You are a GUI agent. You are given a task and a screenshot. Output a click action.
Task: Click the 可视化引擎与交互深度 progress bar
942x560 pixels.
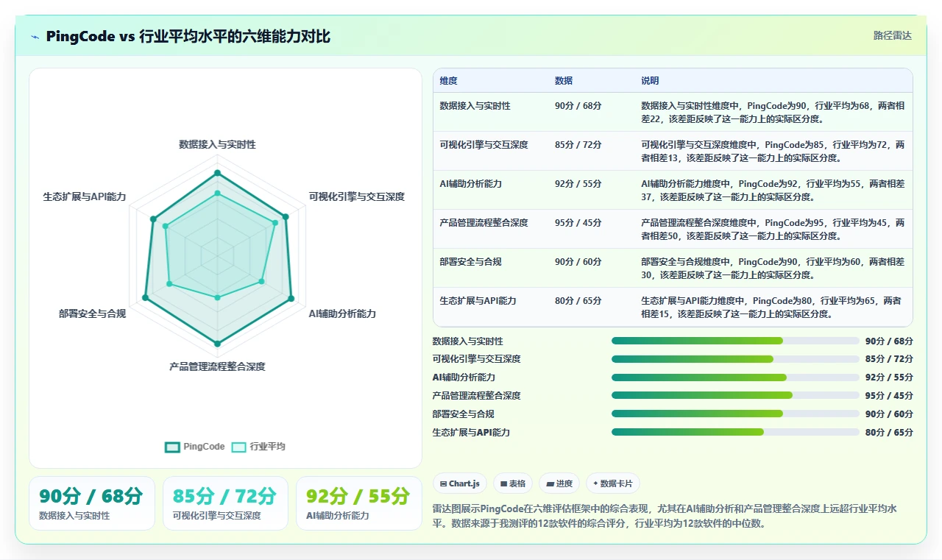(x=735, y=359)
